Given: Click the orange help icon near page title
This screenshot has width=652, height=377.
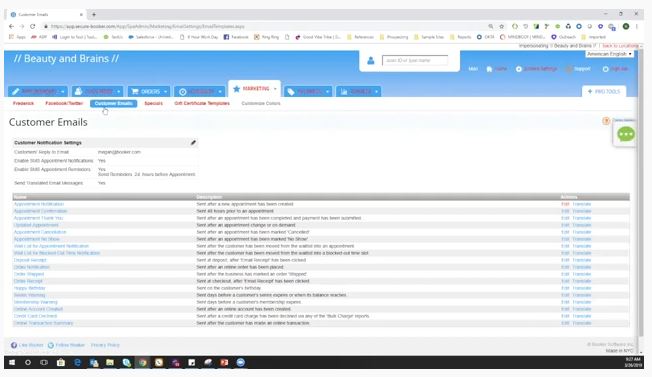Looking at the screenshot, I should (606, 121).
